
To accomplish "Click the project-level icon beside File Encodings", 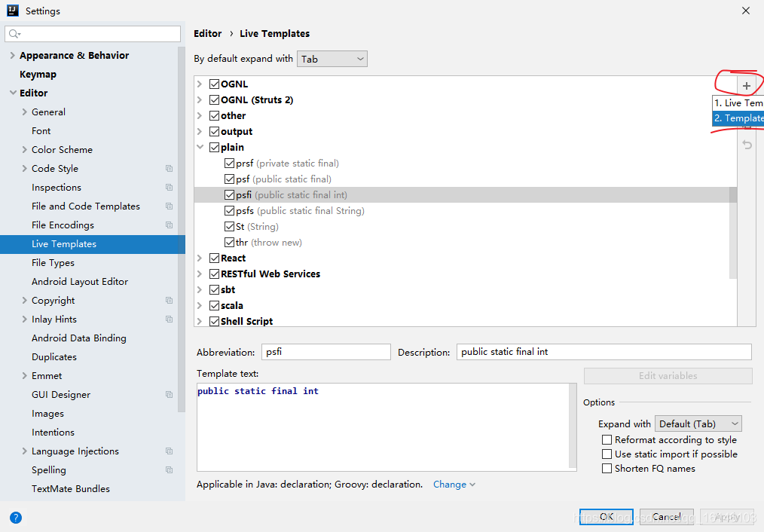I will click(169, 225).
